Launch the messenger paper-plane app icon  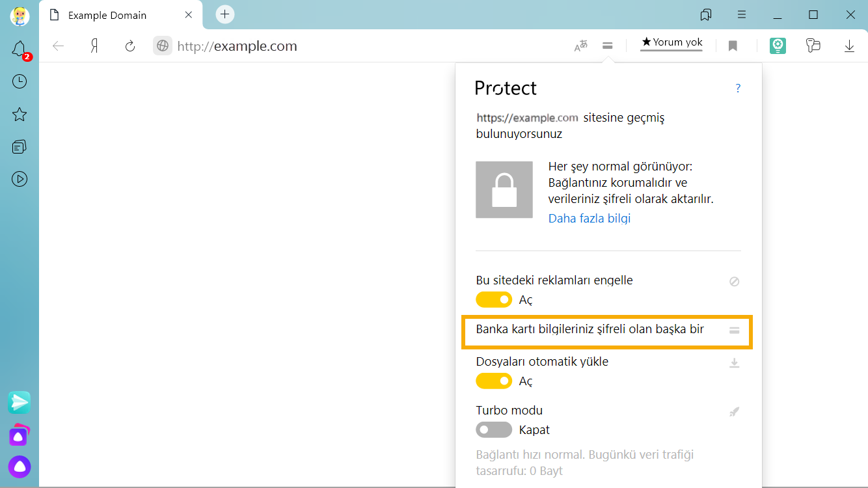coord(20,403)
